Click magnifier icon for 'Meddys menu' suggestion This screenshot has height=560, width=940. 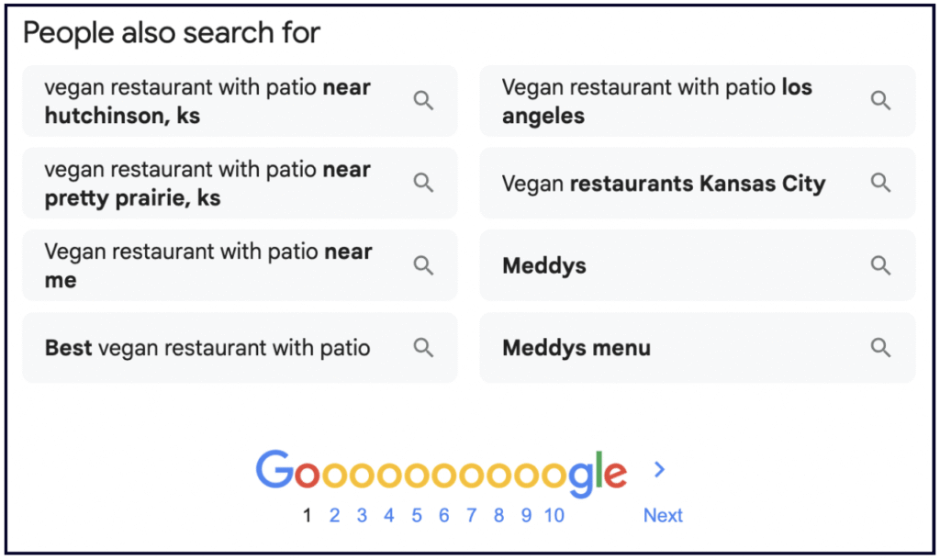(x=880, y=348)
